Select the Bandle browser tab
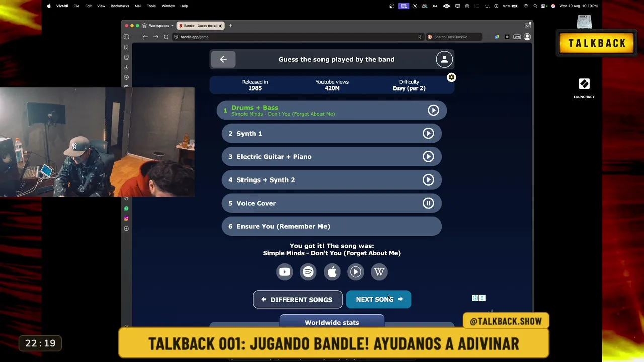 [x=201, y=26]
